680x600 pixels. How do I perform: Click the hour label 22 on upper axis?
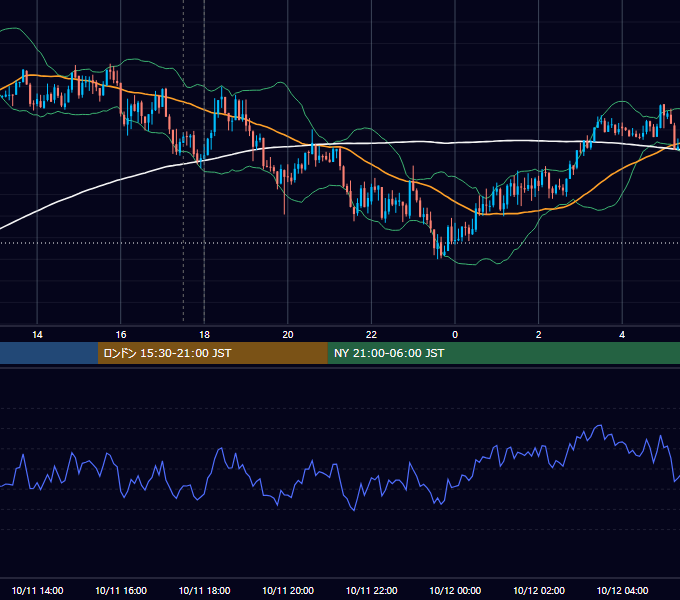click(x=371, y=335)
